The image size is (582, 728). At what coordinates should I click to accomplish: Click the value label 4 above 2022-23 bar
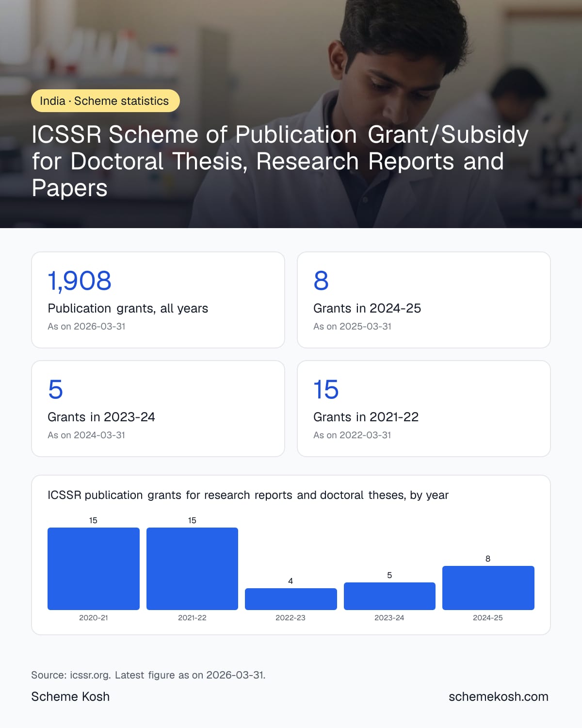[291, 581]
